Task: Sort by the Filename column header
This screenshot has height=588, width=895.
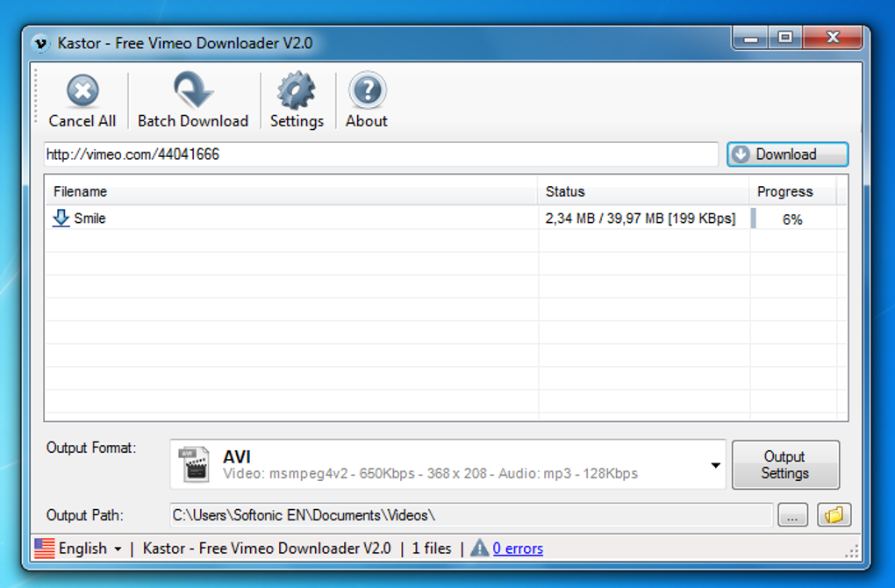Action: click(x=291, y=191)
